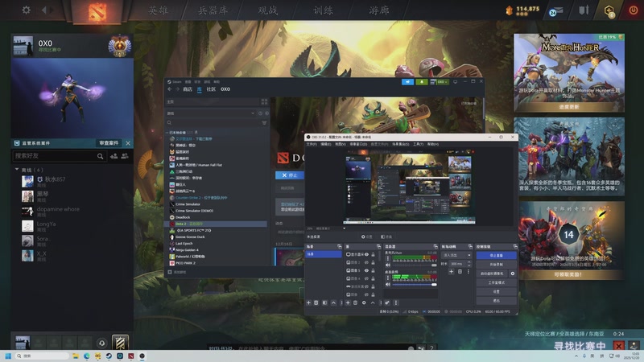This screenshot has height=362, width=644.
Task: Go to Dota 2 home via logo
Action: (97, 10)
